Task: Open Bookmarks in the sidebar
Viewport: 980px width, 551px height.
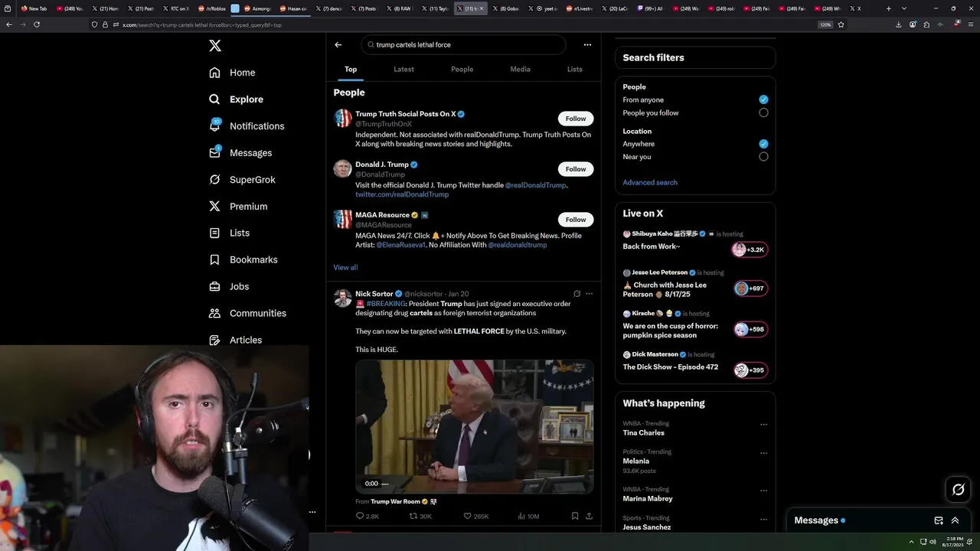Action: [x=243, y=259]
